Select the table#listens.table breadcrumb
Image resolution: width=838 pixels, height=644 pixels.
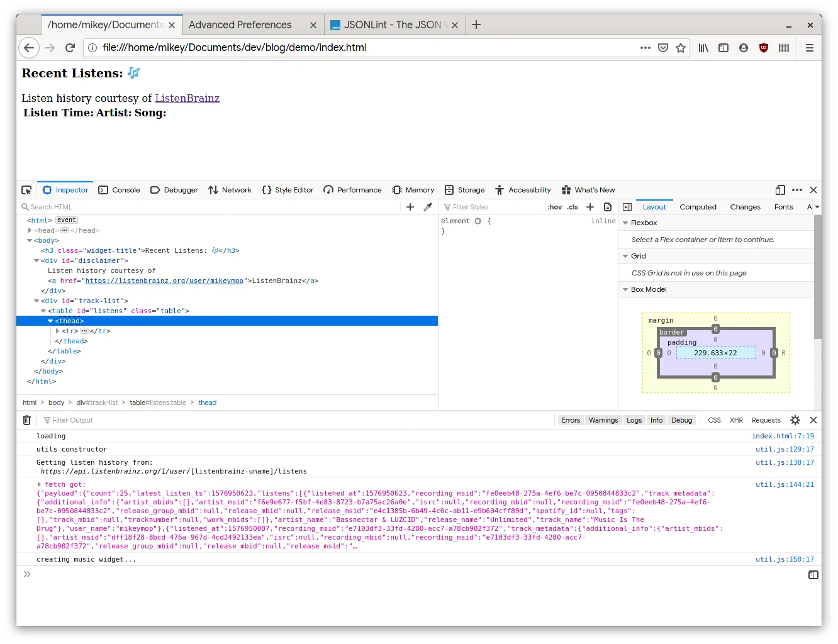coord(158,402)
